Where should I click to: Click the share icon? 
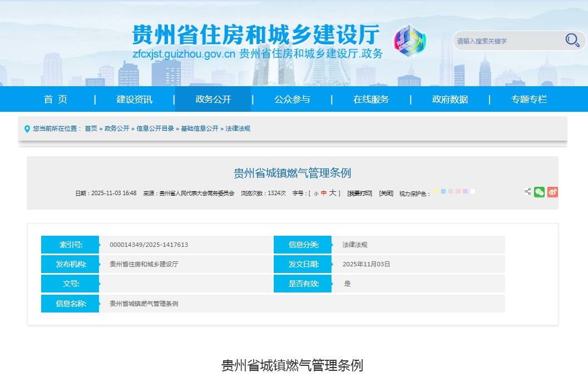coord(527,192)
